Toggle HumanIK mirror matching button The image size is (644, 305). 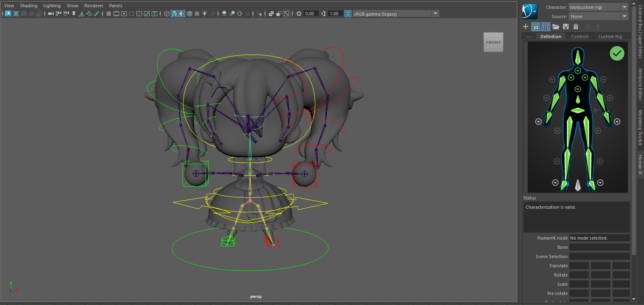click(546, 26)
